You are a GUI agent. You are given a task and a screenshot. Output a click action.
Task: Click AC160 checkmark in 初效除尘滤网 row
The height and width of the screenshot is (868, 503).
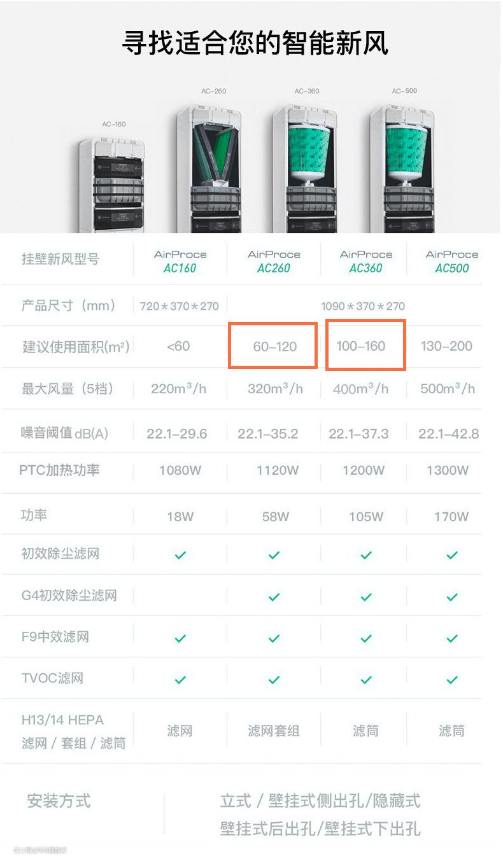pos(180,555)
